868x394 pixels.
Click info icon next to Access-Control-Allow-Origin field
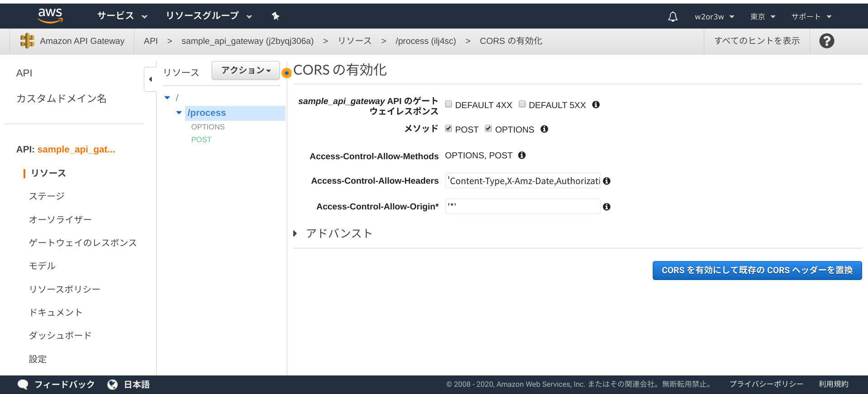tap(607, 207)
